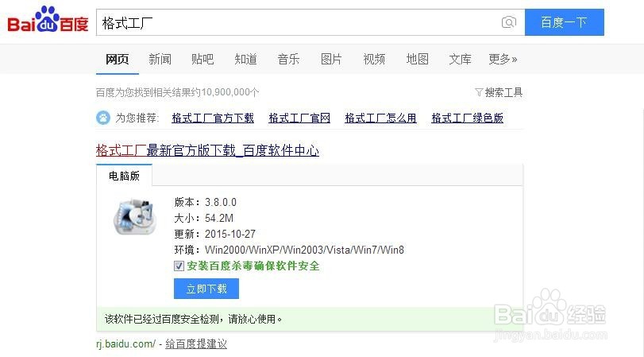Click the rj.baidu.com/ URL text
Screen dimensions: 644x357
pyautogui.click(x=126, y=343)
